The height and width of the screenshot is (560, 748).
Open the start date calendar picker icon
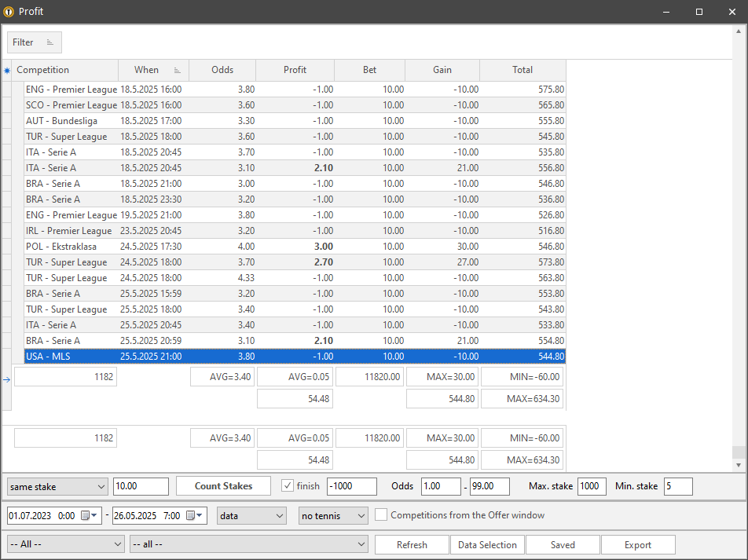pyautogui.click(x=85, y=516)
